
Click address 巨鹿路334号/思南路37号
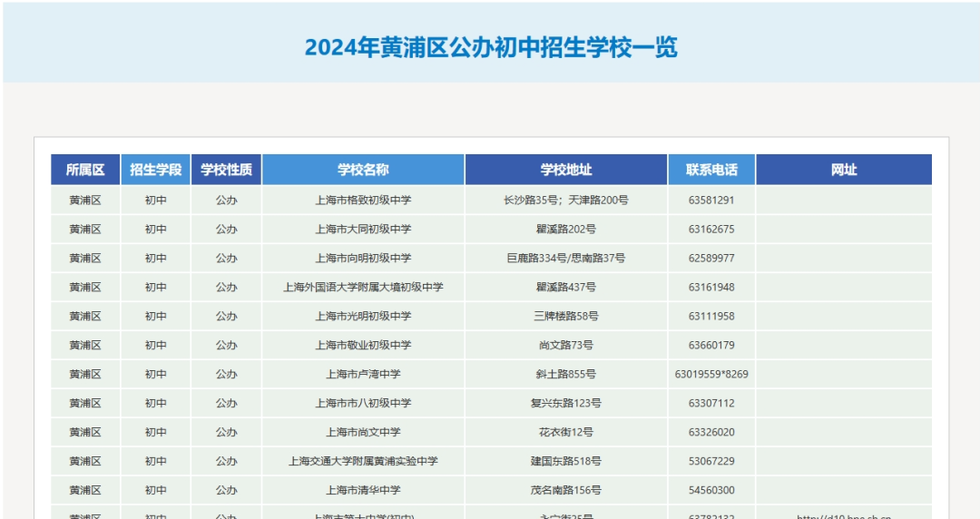coord(566,259)
